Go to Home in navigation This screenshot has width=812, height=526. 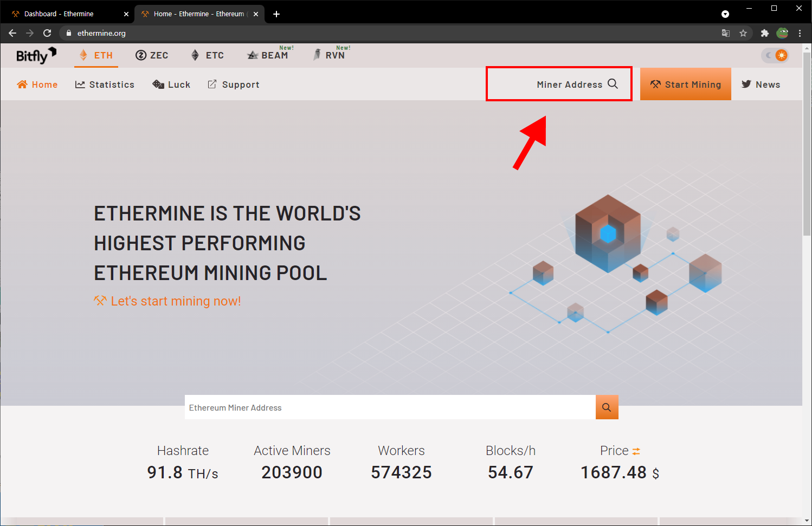[37, 85]
